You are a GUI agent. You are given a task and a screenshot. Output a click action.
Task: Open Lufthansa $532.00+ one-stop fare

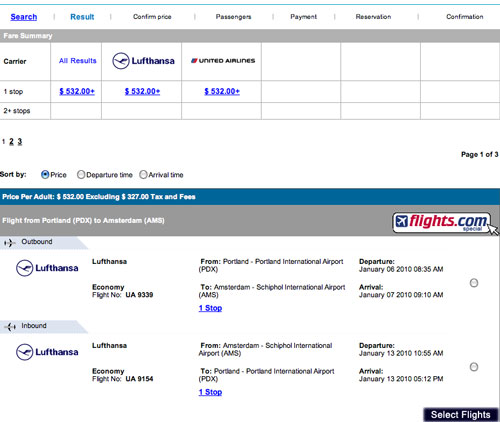142,91
